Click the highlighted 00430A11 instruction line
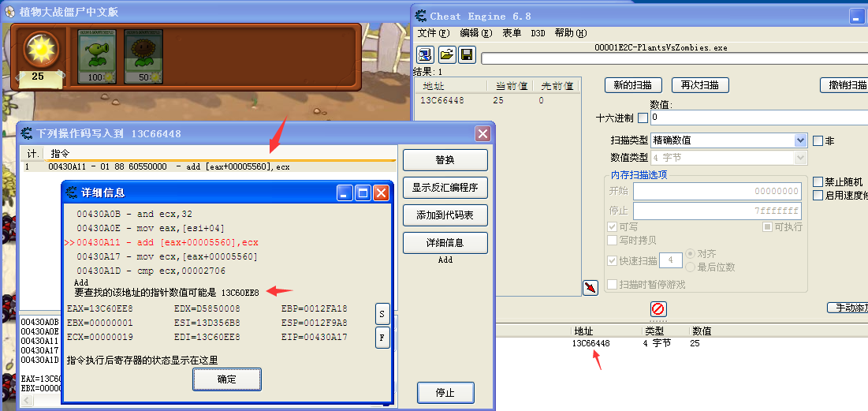Screen dimensions: 868x411 coord(167,243)
